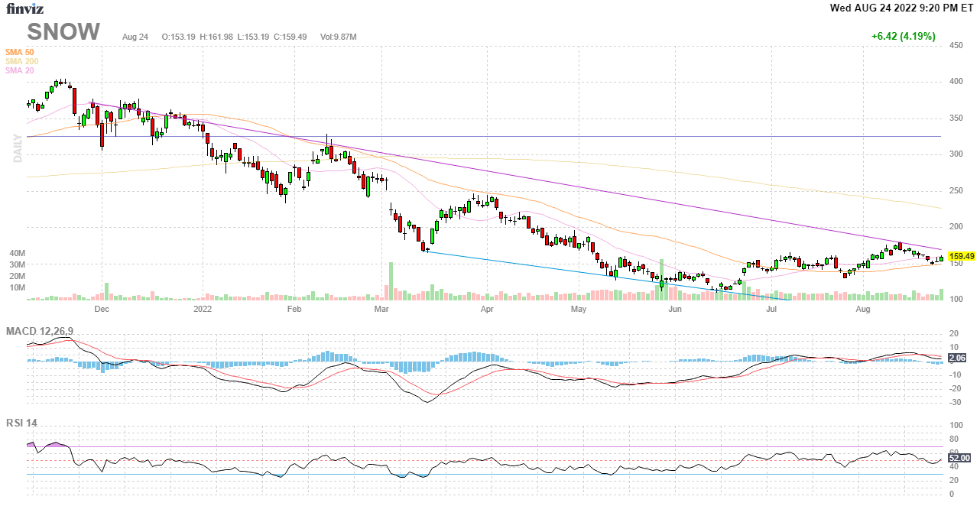Screen dimensions: 980x506
Task: Click the finviz logo
Action: pos(24,9)
